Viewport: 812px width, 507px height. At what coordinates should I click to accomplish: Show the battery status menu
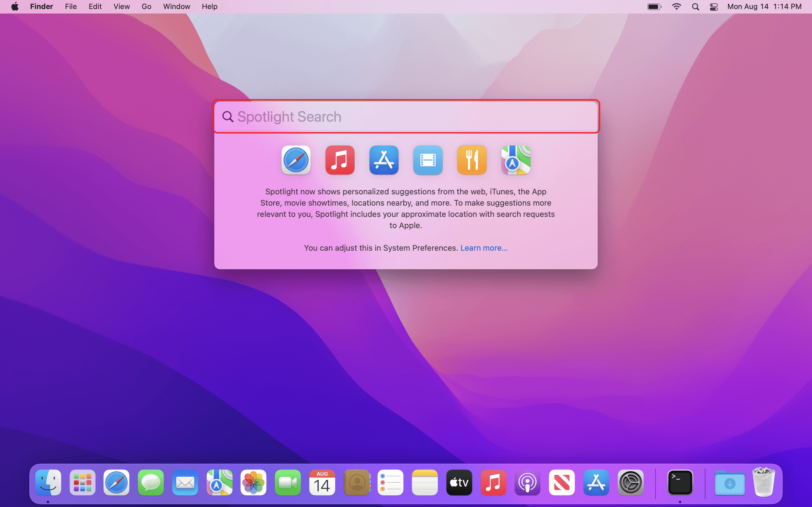point(654,6)
